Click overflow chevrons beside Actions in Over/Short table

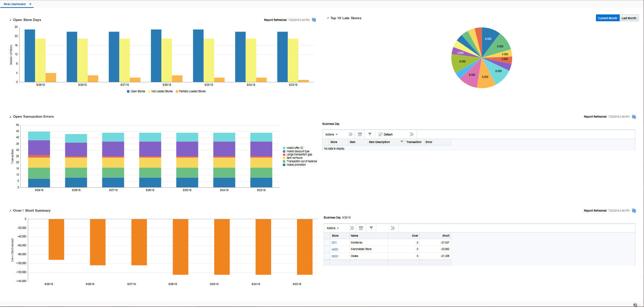pyautogui.click(x=352, y=228)
